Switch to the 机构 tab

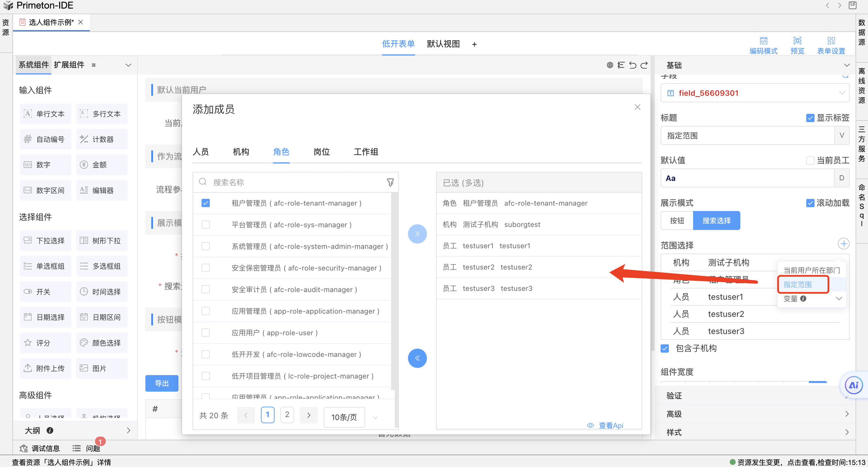tap(241, 152)
